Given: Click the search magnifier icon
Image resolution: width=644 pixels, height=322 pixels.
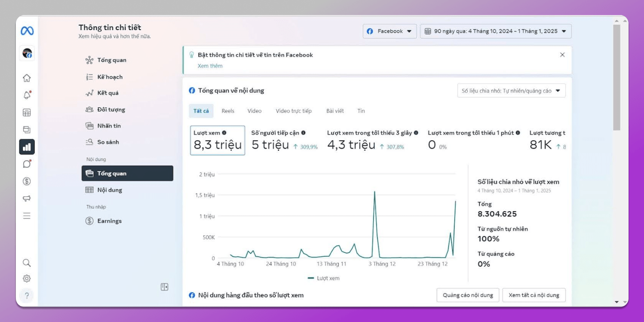Looking at the screenshot, I should pyautogui.click(x=27, y=263).
